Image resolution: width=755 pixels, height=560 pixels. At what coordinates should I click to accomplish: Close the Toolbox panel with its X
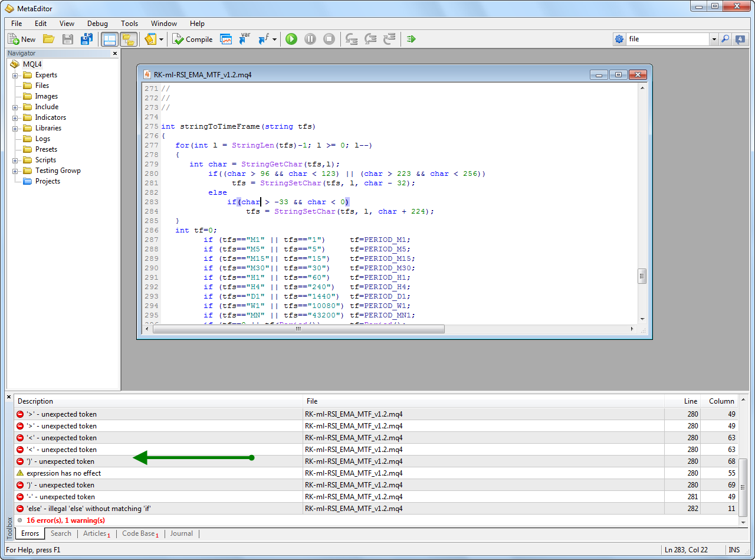(x=9, y=397)
